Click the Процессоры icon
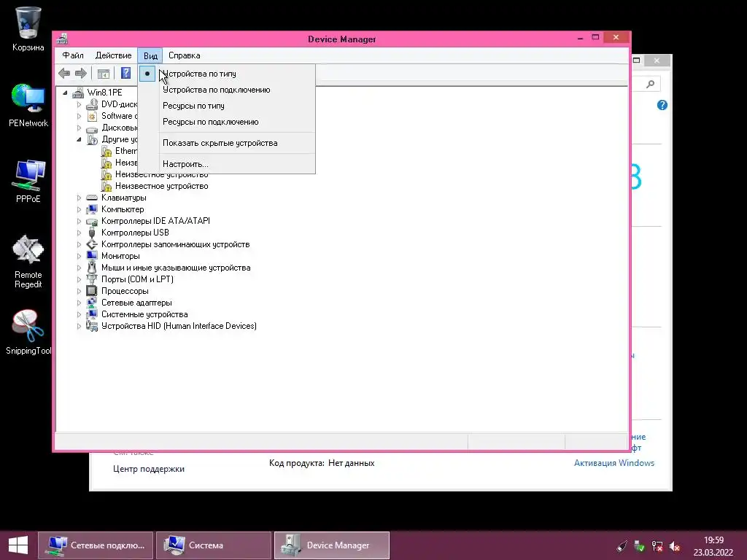Image resolution: width=747 pixels, height=560 pixels. click(x=92, y=290)
